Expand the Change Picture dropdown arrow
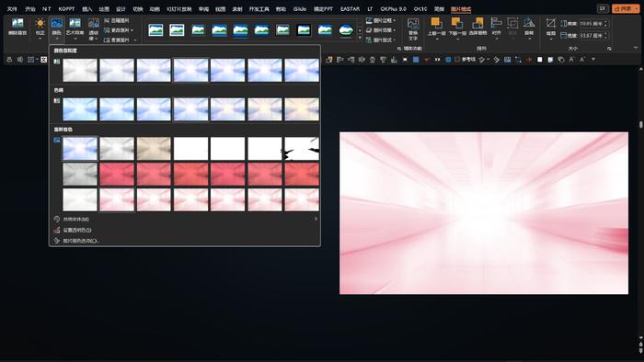 tap(132, 30)
